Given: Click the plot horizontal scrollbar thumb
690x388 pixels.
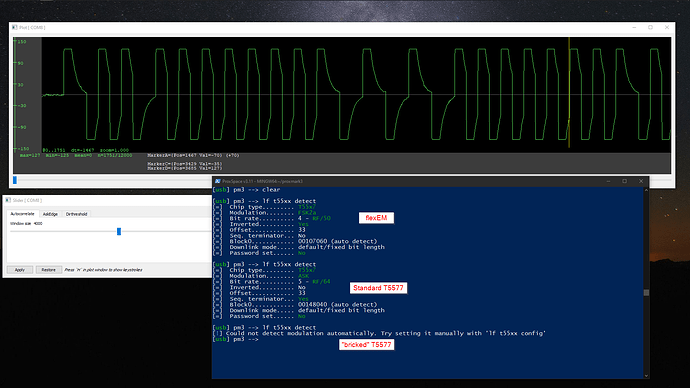Looking at the screenshot, I should click(x=15, y=180).
